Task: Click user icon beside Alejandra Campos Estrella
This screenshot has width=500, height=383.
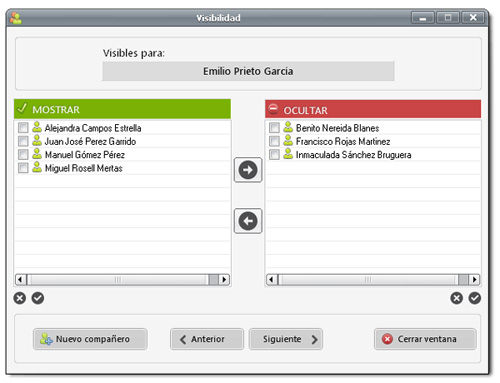Action: (37, 127)
